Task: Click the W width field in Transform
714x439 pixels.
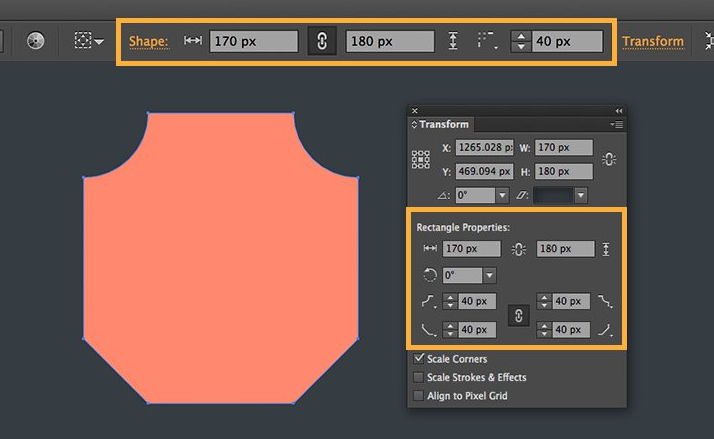Action: coord(564,148)
